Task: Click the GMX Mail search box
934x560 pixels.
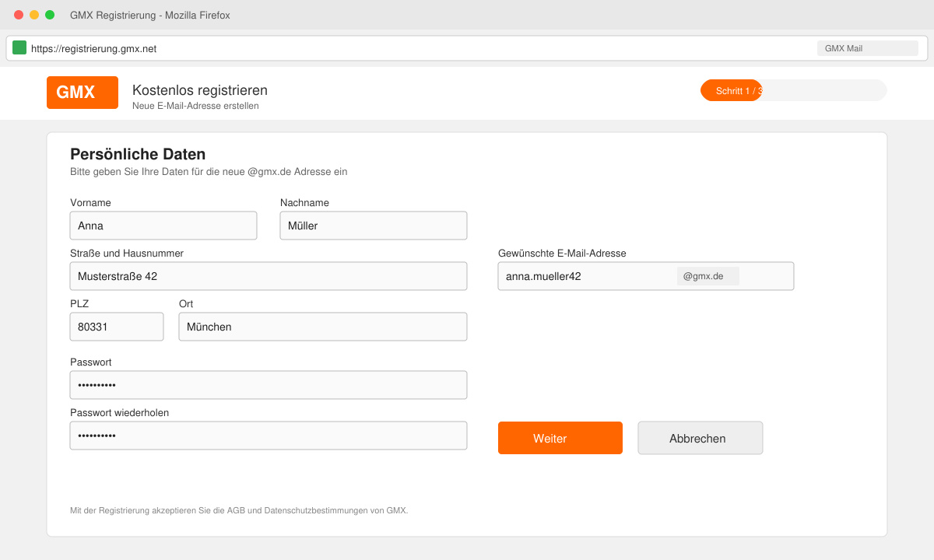Action: coord(868,48)
